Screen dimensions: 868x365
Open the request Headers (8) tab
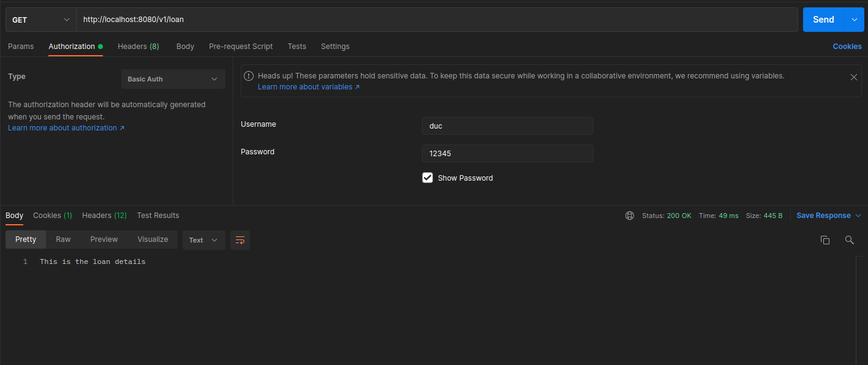(x=138, y=47)
